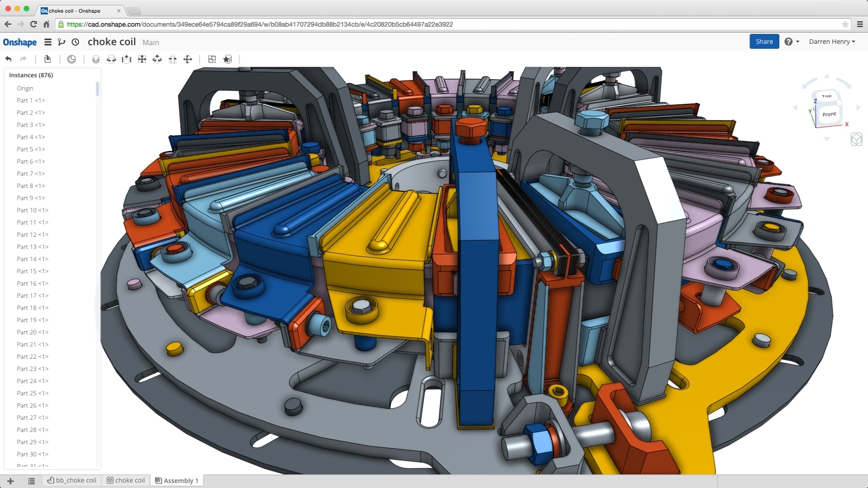Screen dimensions: 868x488
Task: Open the Darren Henry account dropdown
Action: pyautogui.click(x=832, y=41)
